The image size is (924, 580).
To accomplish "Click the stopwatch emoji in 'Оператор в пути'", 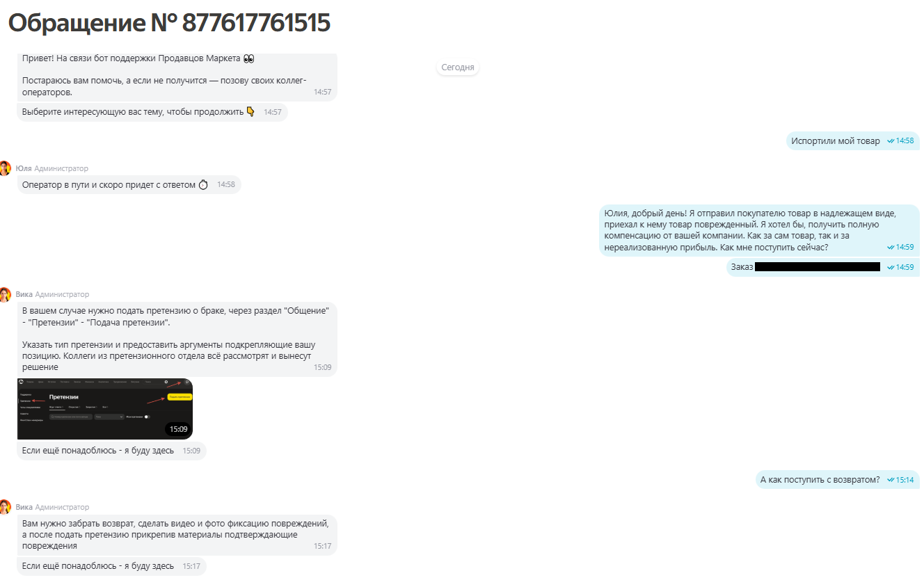I will pos(203,185).
